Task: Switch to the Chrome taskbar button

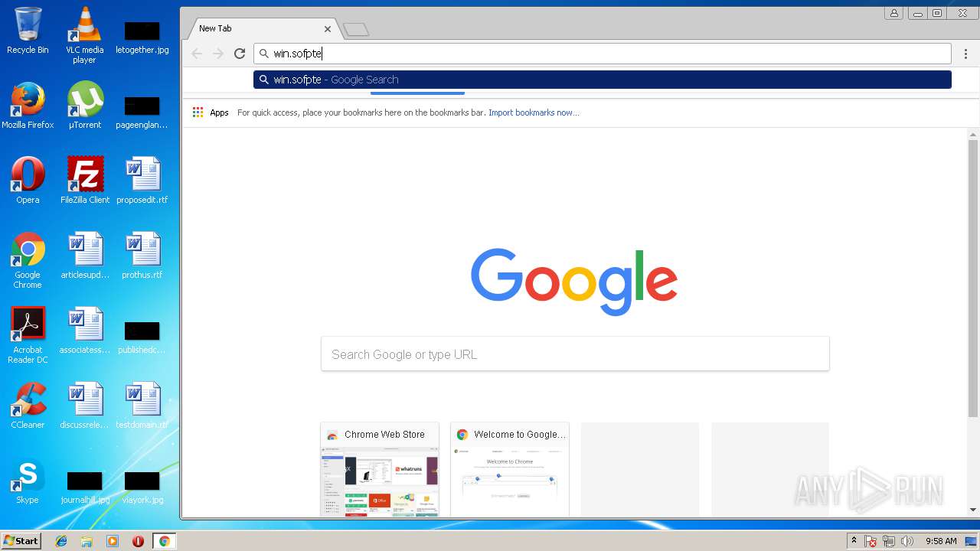Action: pyautogui.click(x=165, y=541)
